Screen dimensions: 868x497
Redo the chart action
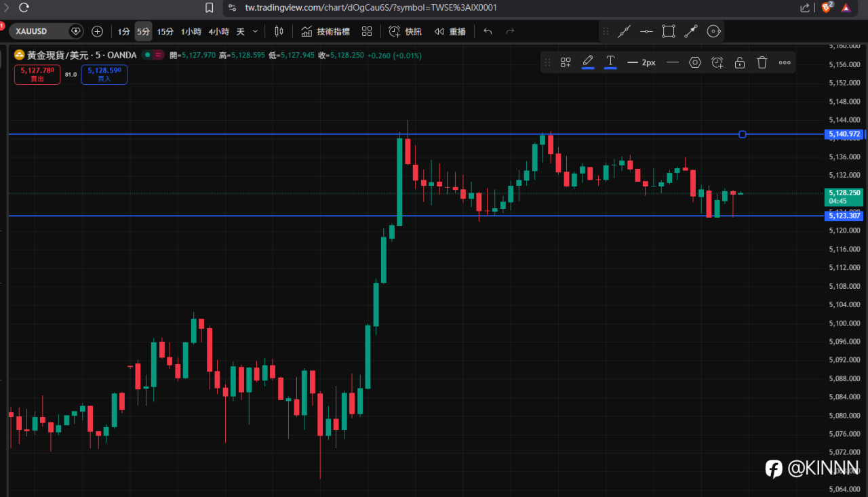point(510,31)
